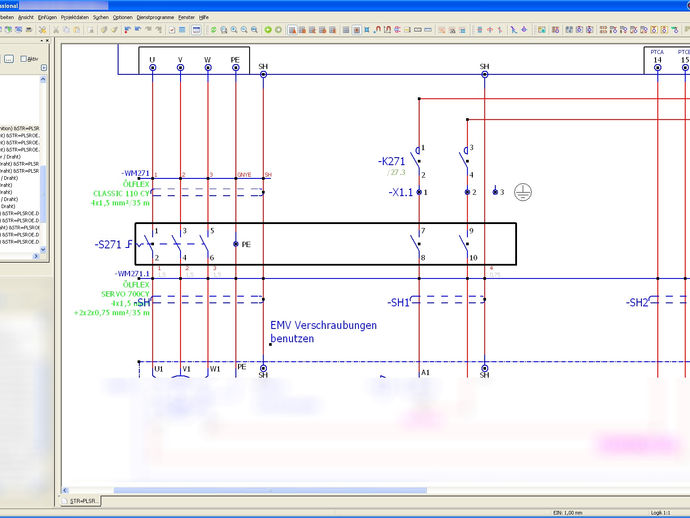Select the -WM271.1 cable label

tap(132, 274)
